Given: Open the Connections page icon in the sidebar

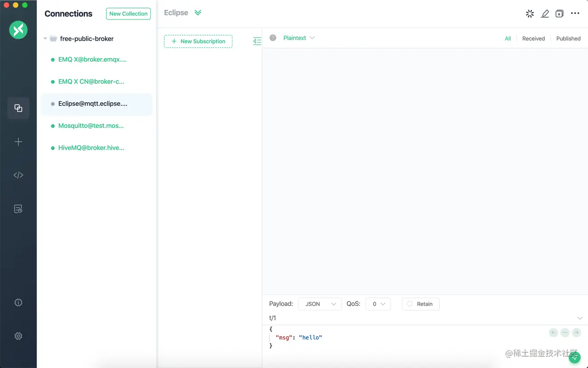Looking at the screenshot, I should click(x=18, y=108).
